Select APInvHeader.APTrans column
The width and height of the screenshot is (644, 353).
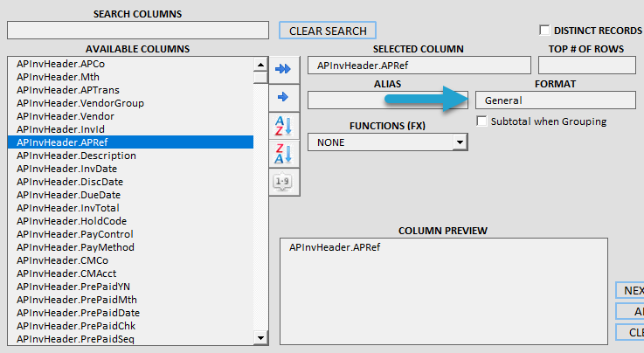point(130,90)
